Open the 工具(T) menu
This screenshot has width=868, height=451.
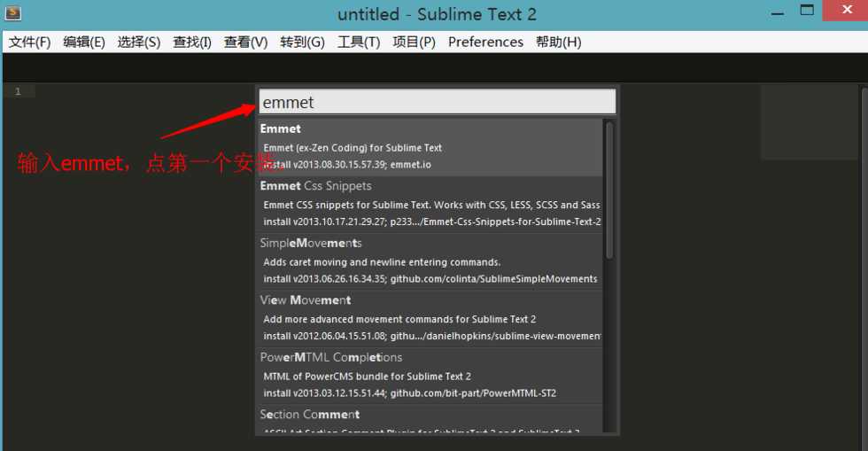click(x=359, y=43)
